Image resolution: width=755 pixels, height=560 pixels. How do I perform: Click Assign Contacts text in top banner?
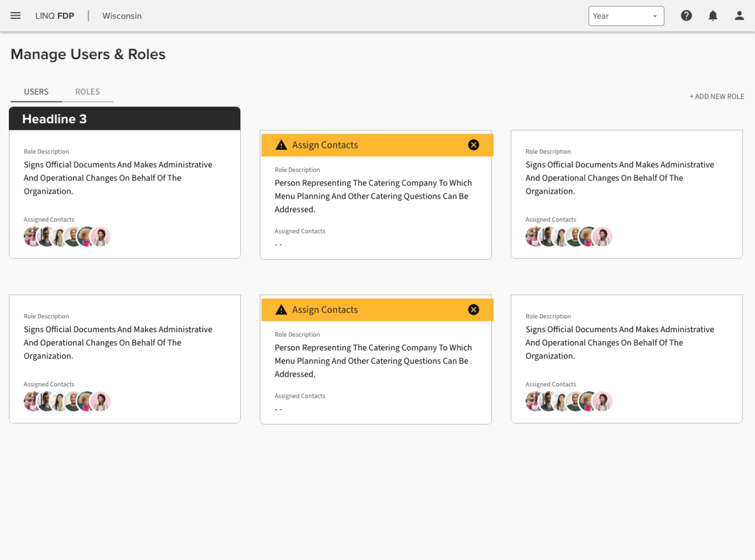(x=325, y=145)
